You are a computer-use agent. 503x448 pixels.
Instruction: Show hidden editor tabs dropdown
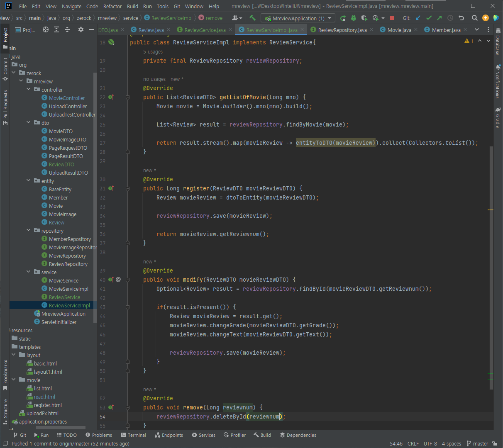click(477, 29)
